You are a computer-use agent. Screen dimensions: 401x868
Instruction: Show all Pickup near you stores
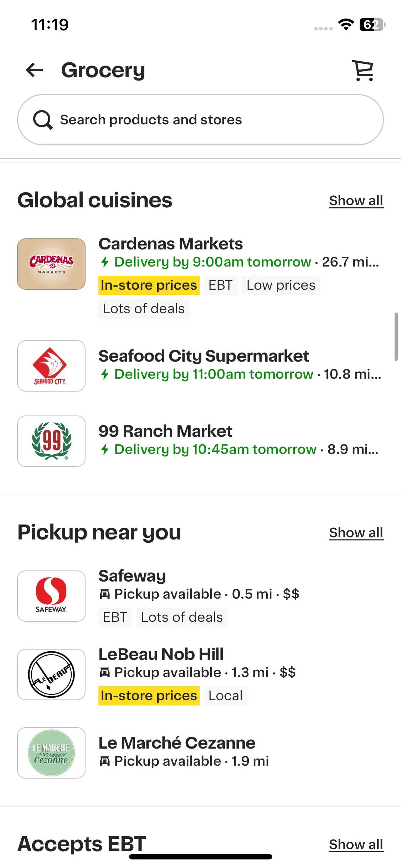point(356,533)
